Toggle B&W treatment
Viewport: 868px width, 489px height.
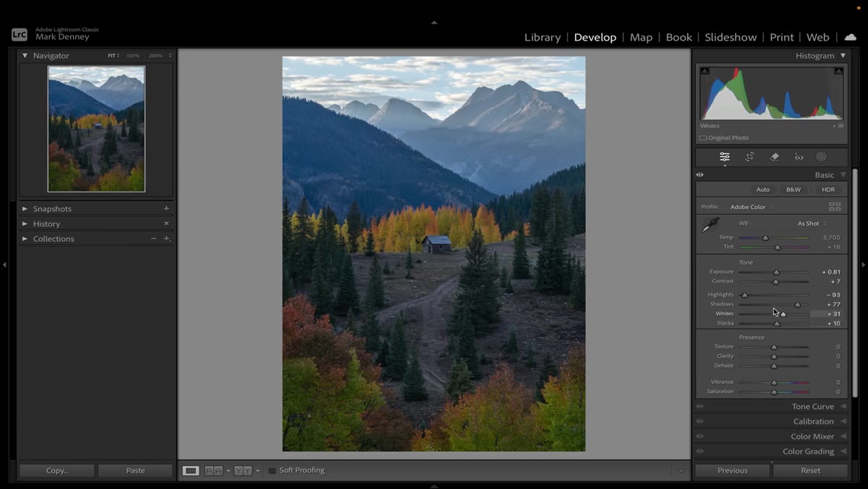pyautogui.click(x=793, y=190)
